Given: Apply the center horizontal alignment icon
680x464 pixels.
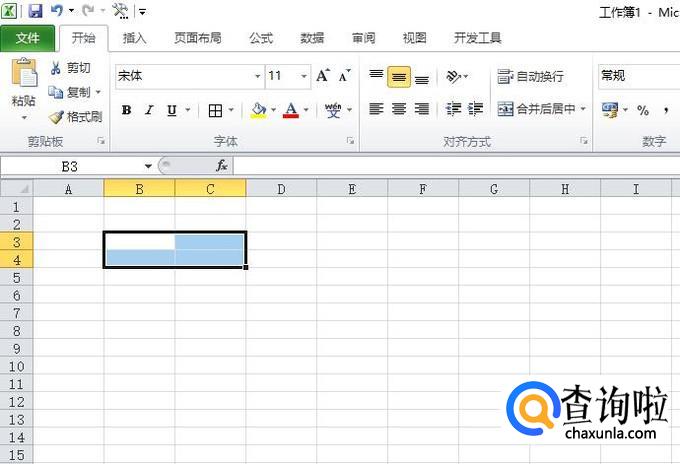Looking at the screenshot, I should click(x=399, y=110).
